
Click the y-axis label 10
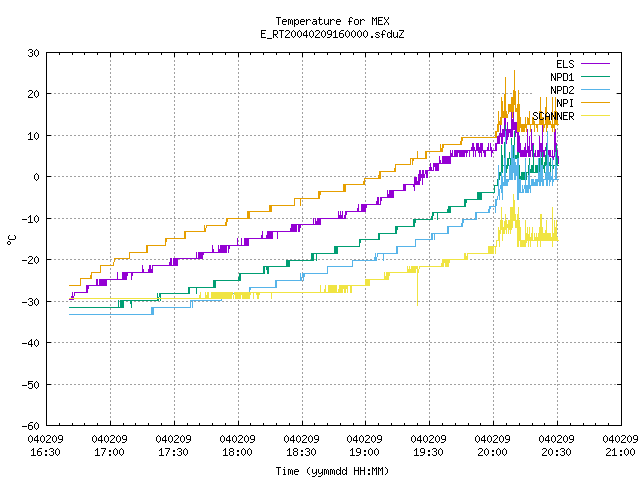pyautogui.click(x=33, y=136)
